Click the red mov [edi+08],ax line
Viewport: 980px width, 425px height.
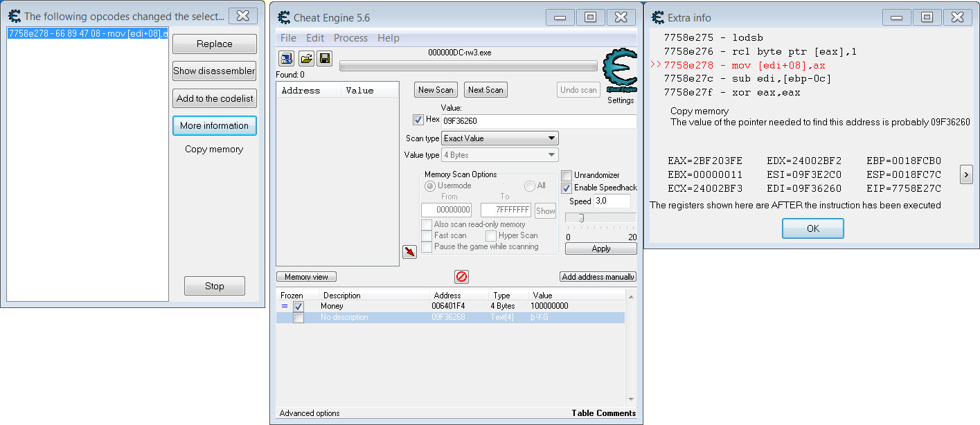pos(745,66)
